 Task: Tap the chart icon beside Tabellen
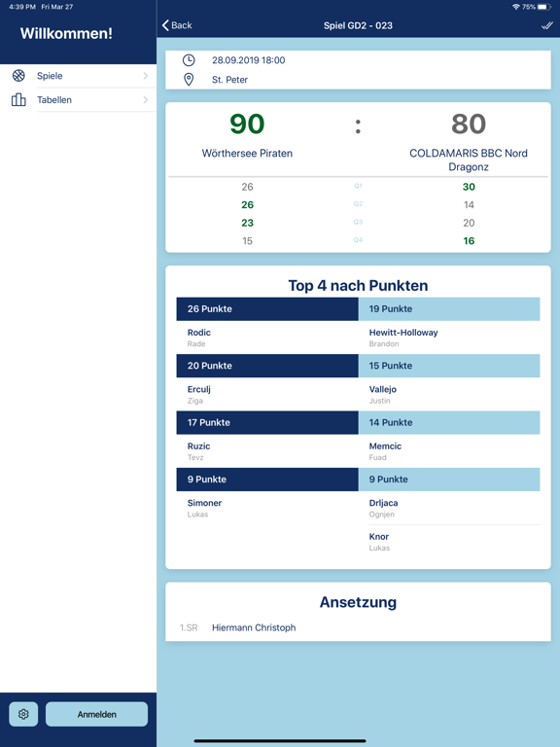point(18,99)
